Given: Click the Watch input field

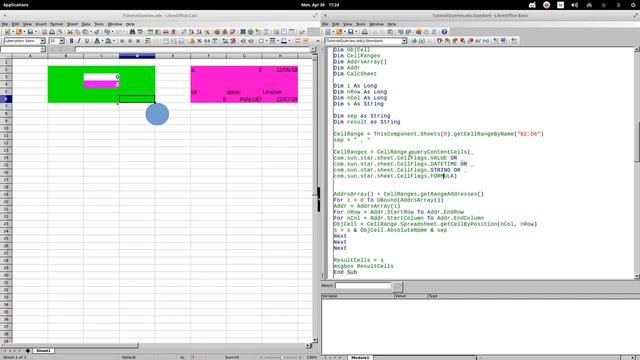Looking at the screenshot, I should pyautogui.click(x=363, y=286).
